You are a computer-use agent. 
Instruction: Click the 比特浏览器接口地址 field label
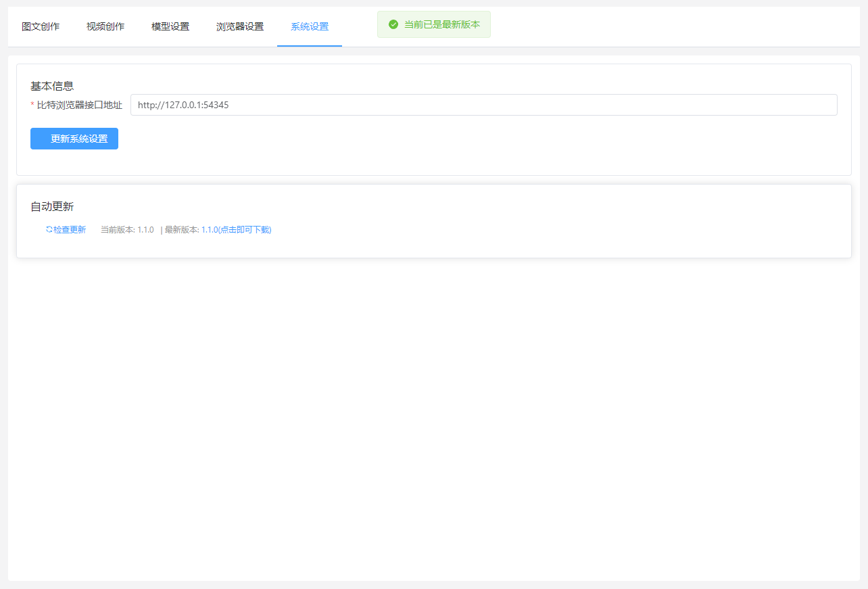[x=80, y=105]
